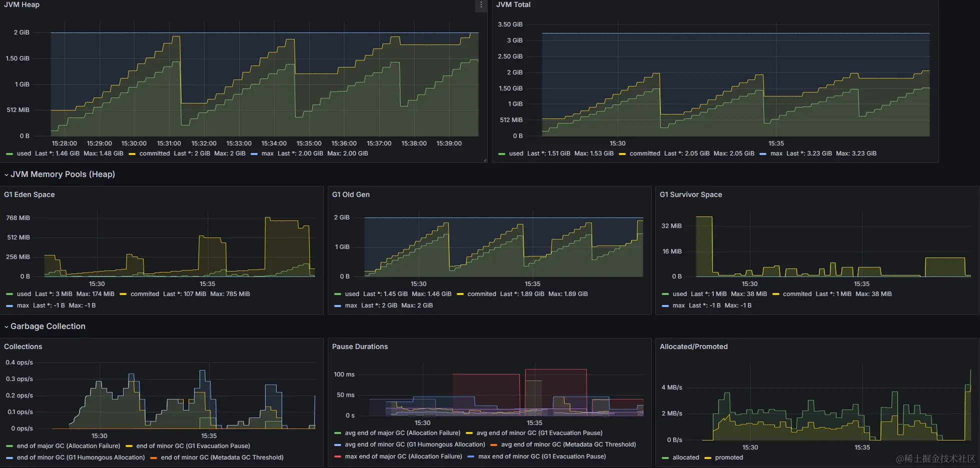Viewport: 980px width, 468px height.
Task: Click the yellow commited swatch in G1 Old Gen
Action: click(460, 294)
